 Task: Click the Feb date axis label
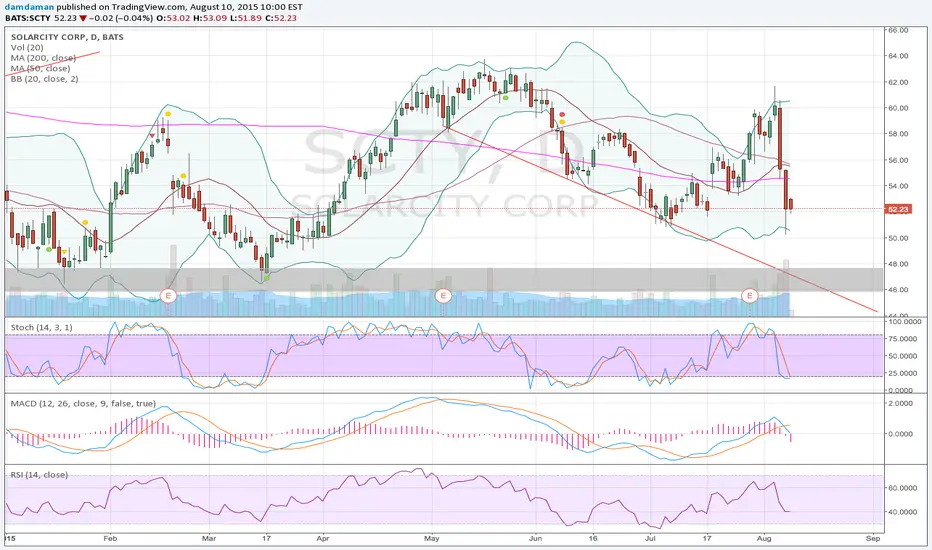111,539
